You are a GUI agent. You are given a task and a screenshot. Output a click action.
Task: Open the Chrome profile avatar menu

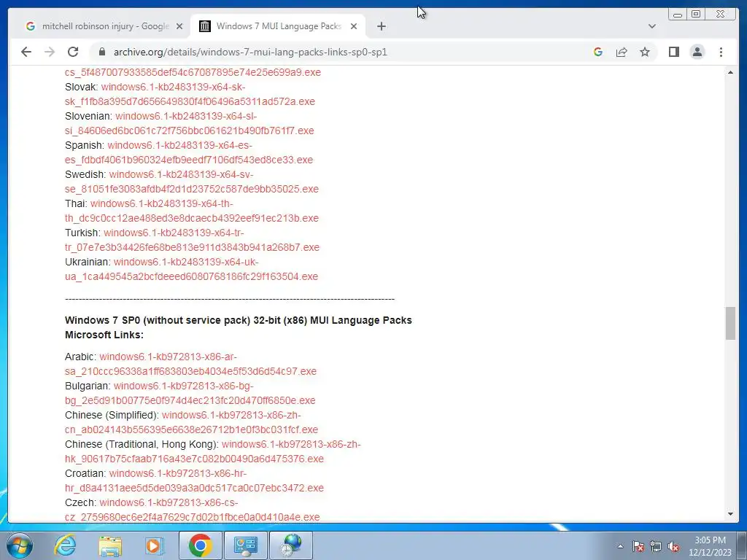[697, 52]
